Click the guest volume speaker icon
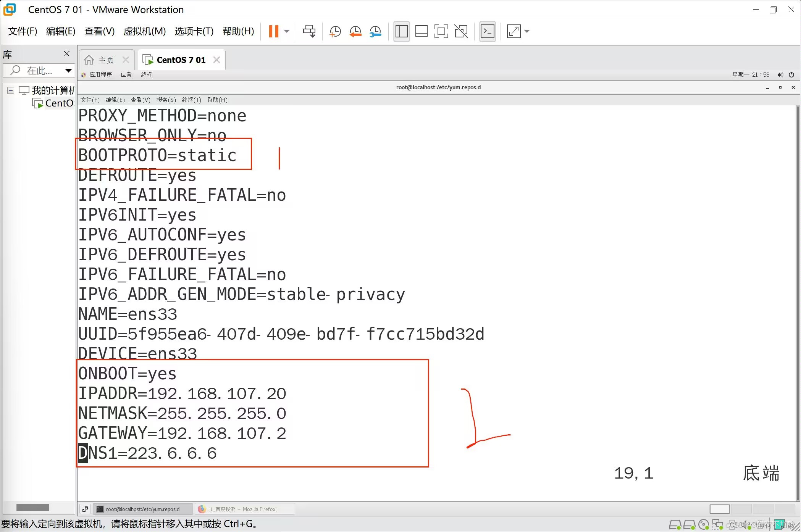This screenshot has height=532, width=801. (780, 75)
